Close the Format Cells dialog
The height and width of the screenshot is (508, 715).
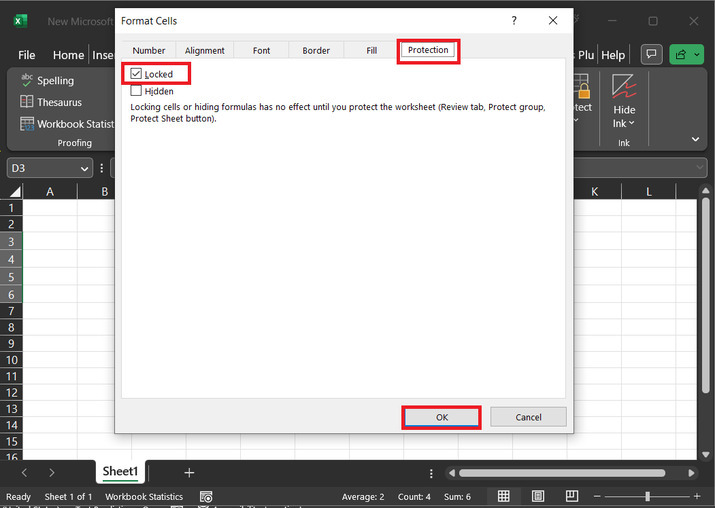point(553,21)
